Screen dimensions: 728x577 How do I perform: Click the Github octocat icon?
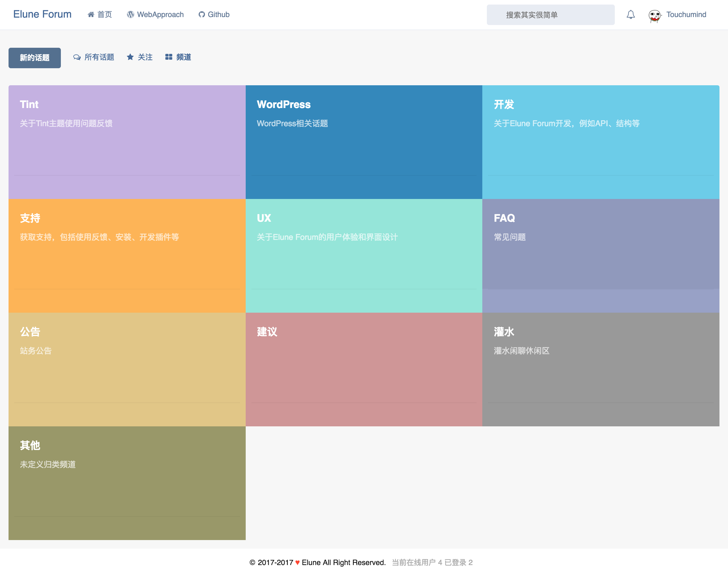[202, 14]
